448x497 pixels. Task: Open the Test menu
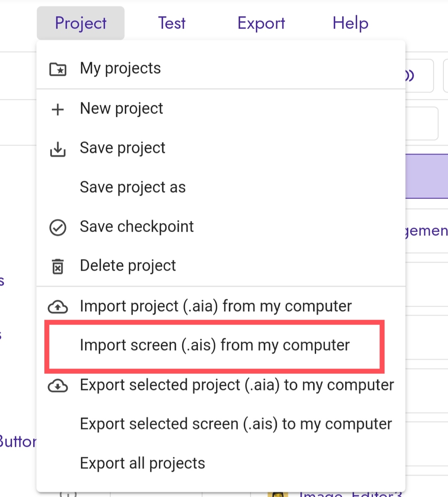point(172,23)
